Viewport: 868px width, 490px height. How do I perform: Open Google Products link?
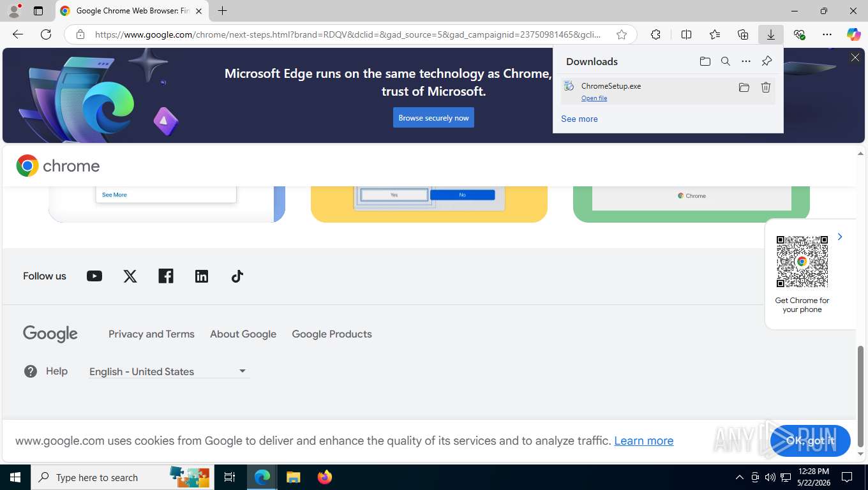332,334
